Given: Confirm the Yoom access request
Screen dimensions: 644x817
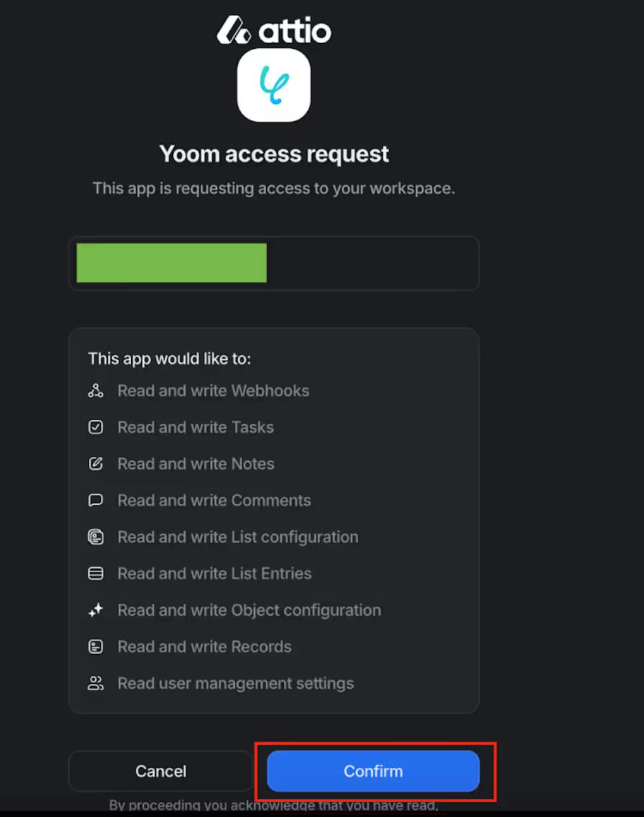Looking at the screenshot, I should [x=373, y=771].
